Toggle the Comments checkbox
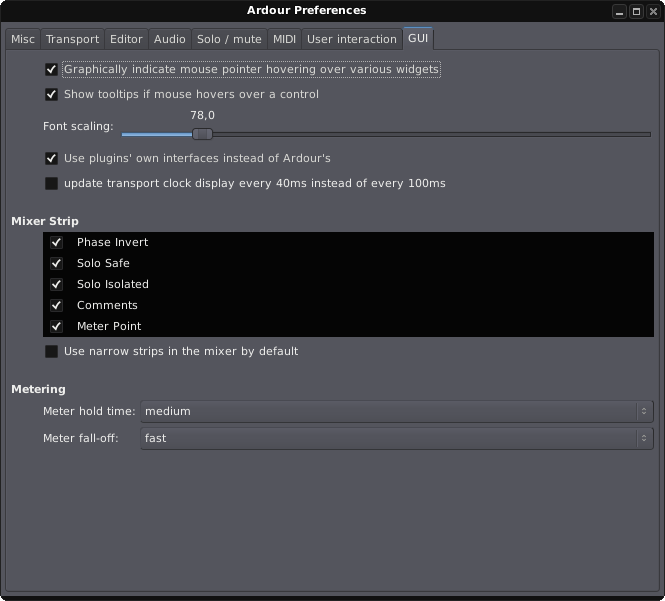 point(56,305)
